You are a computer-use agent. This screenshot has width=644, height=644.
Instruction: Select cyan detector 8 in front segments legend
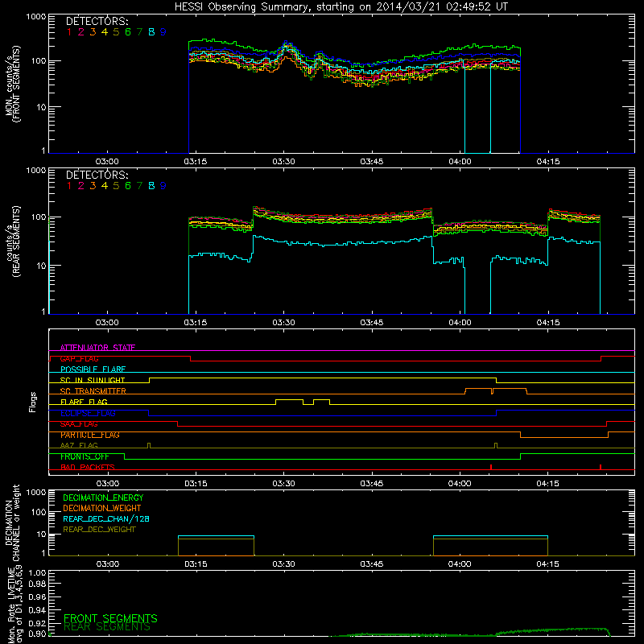click(x=151, y=32)
